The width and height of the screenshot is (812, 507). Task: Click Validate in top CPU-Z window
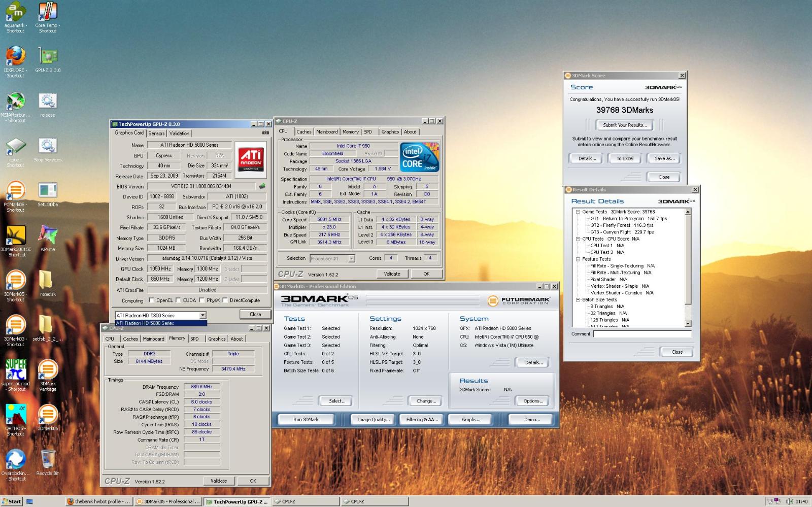[x=392, y=274]
